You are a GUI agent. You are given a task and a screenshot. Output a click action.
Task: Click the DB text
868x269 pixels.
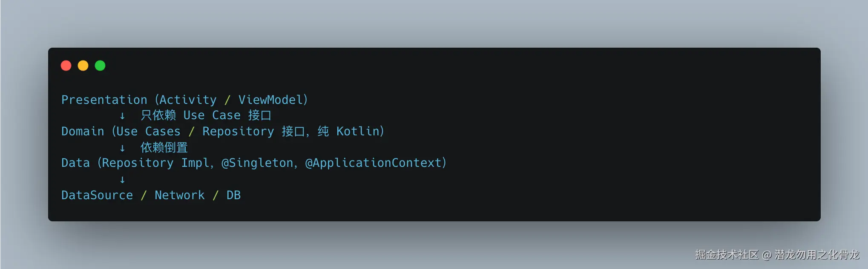(233, 195)
